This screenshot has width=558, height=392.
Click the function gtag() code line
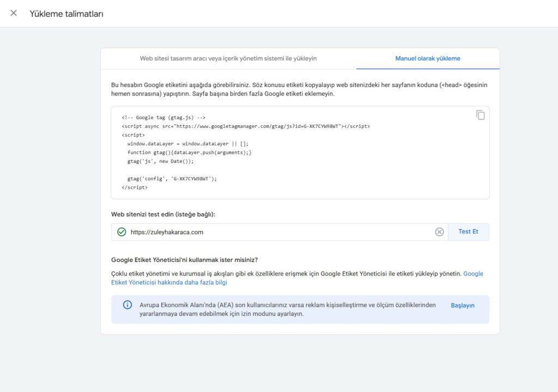pyautogui.click(x=189, y=152)
